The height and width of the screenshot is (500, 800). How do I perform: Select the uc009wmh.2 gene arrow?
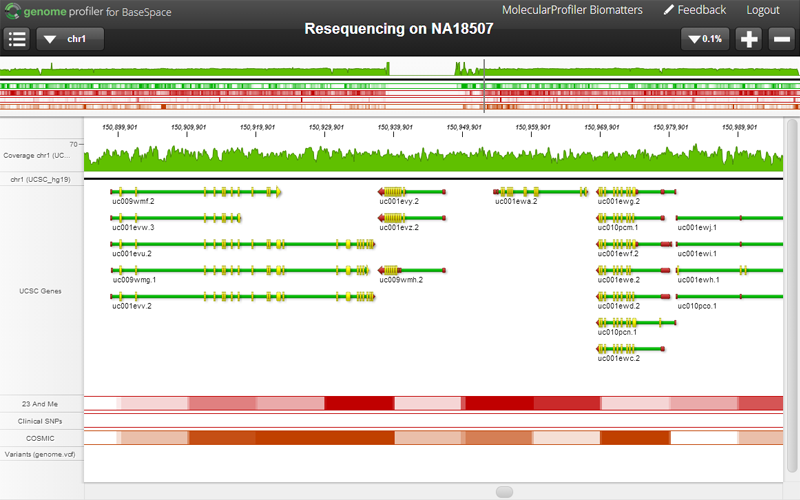tap(381, 270)
